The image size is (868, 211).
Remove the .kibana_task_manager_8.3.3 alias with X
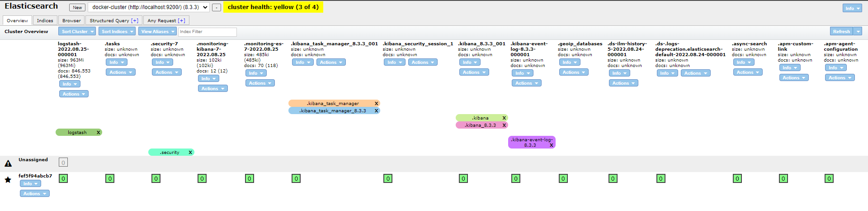click(376, 111)
